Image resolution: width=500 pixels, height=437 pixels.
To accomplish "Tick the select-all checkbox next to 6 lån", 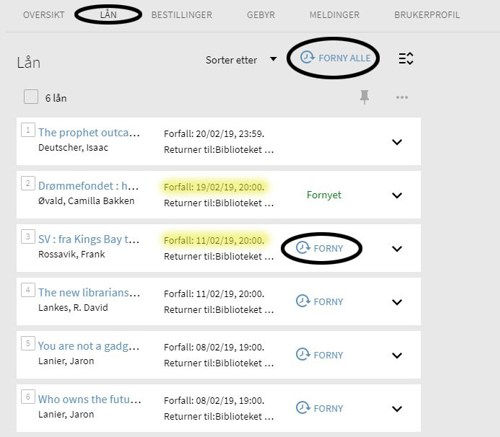I will [x=31, y=97].
